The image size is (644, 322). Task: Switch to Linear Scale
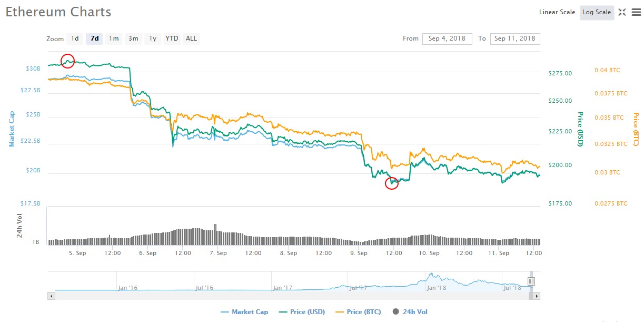557,12
